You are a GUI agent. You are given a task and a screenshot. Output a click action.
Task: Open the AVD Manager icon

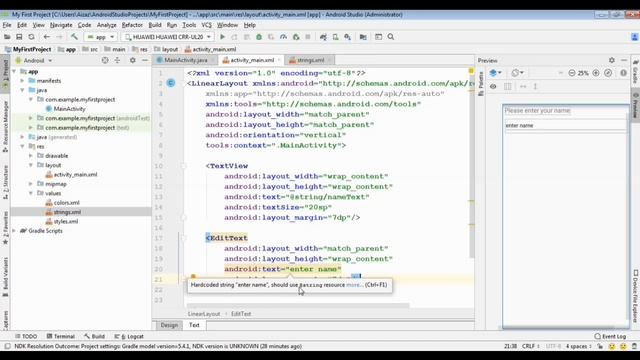tap(335, 37)
